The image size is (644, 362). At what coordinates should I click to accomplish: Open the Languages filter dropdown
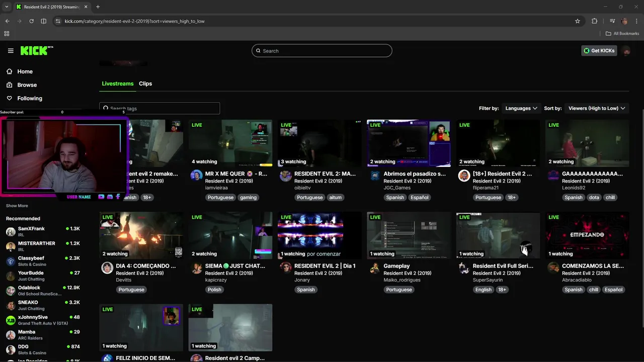point(521,108)
